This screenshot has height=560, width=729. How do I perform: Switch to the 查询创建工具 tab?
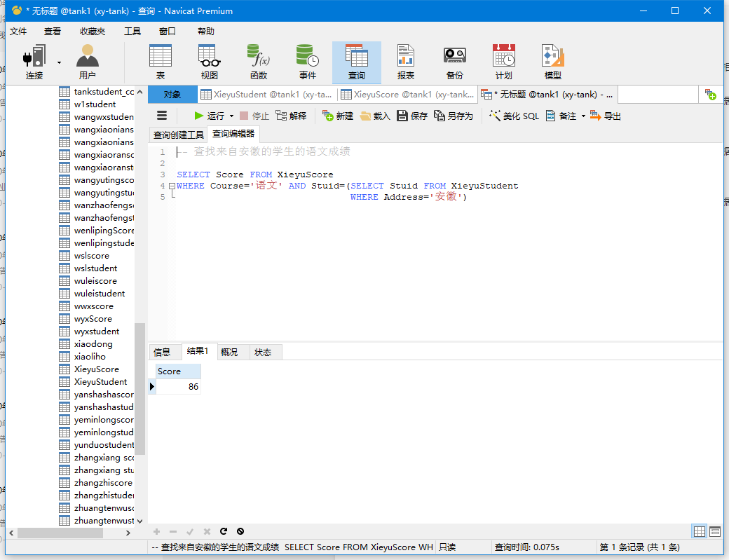click(179, 135)
